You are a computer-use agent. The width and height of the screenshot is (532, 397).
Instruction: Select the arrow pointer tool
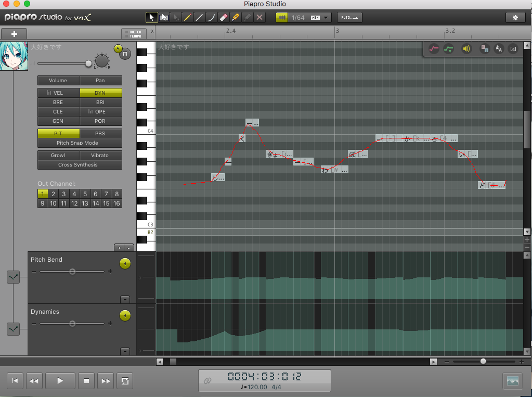coord(151,17)
